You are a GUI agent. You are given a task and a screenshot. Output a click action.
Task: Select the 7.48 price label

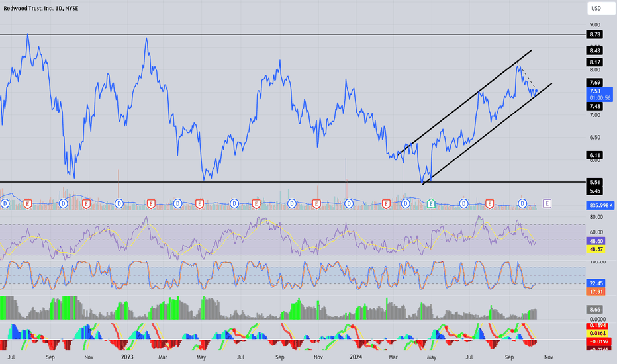tap(594, 107)
